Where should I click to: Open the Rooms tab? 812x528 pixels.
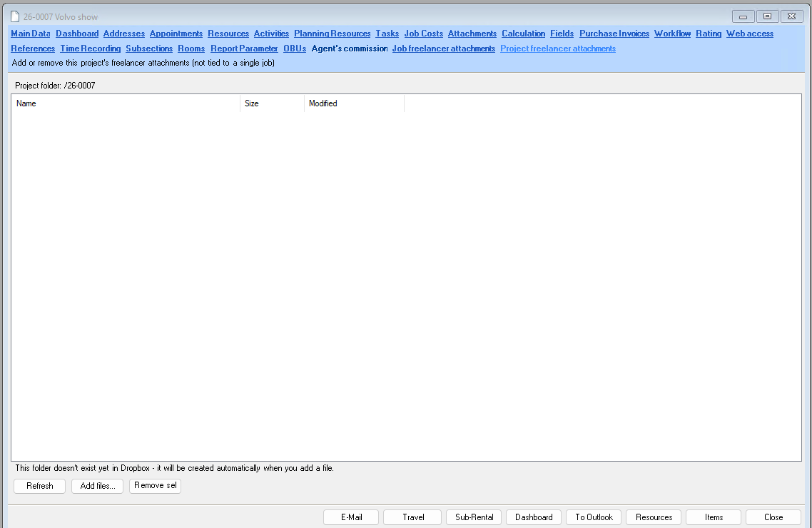tap(191, 49)
